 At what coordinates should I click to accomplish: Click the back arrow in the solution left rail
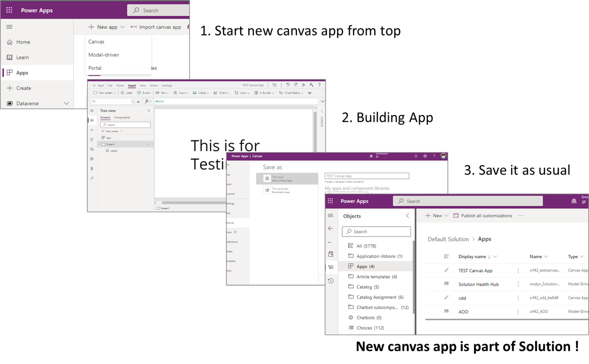tap(331, 229)
